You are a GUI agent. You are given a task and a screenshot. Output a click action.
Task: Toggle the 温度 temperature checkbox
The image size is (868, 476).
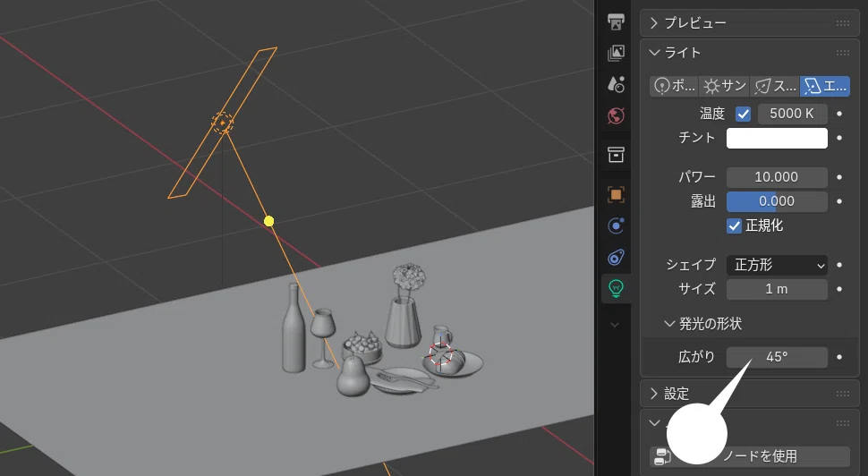click(x=743, y=114)
